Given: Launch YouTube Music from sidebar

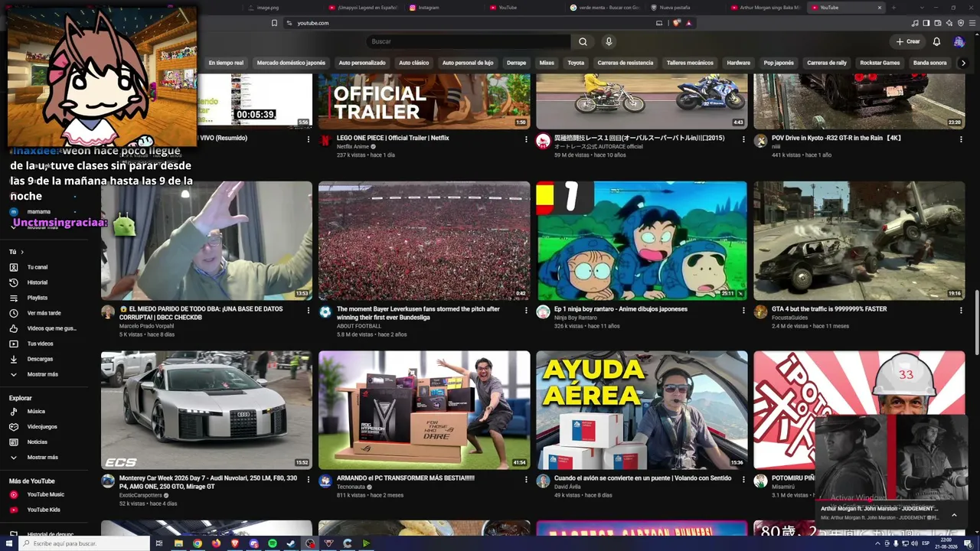Looking at the screenshot, I should click(46, 494).
